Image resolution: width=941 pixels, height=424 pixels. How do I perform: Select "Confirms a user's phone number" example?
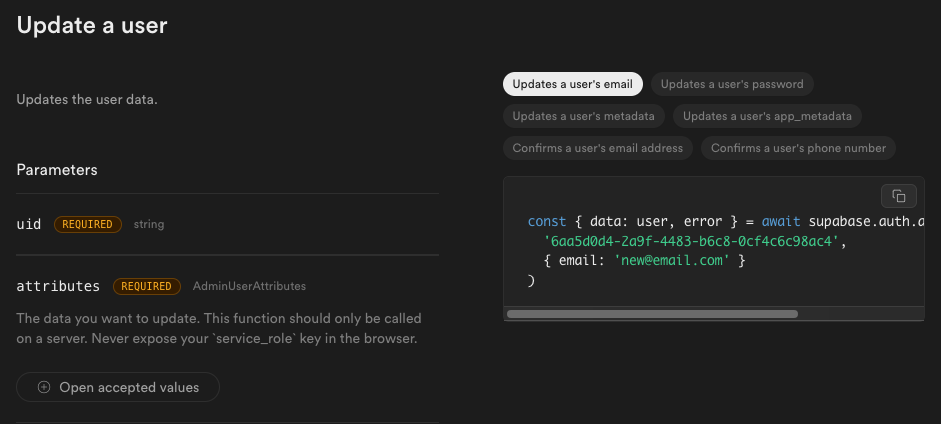click(798, 148)
